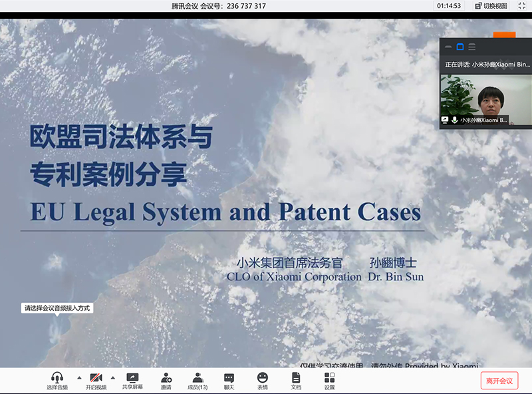Open the emoji reactions (表情)

pyautogui.click(x=262, y=381)
